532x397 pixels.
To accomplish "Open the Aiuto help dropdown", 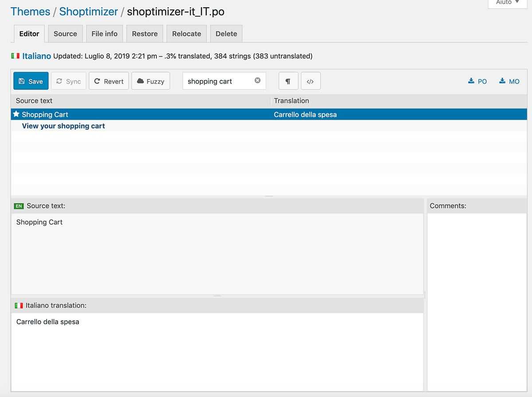I will click(x=508, y=3).
